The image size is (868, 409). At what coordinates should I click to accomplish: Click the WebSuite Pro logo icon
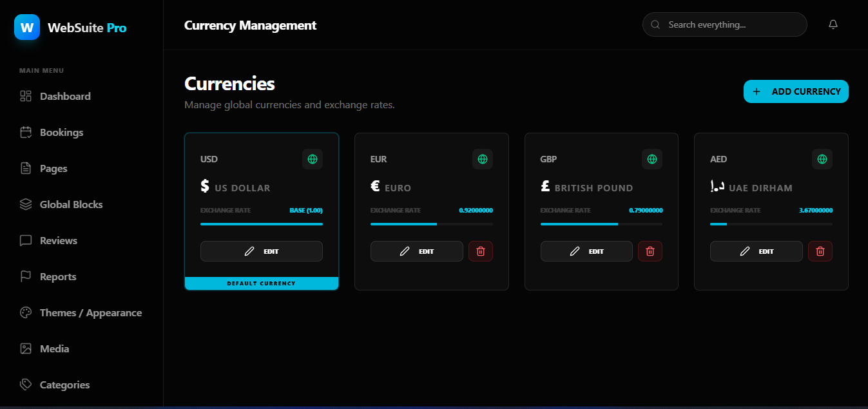(x=27, y=28)
